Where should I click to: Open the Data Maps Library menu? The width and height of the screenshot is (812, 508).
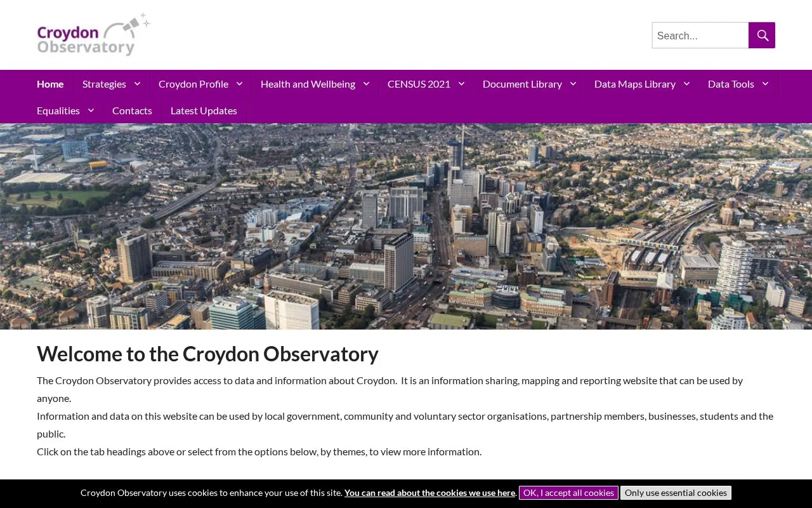[x=635, y=84]
